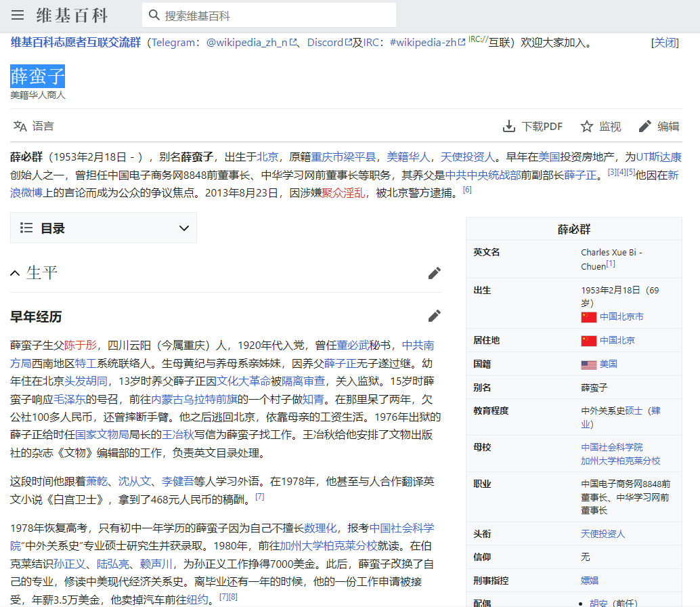Open the 内蒙古乌拉特前旗 link

194,399
